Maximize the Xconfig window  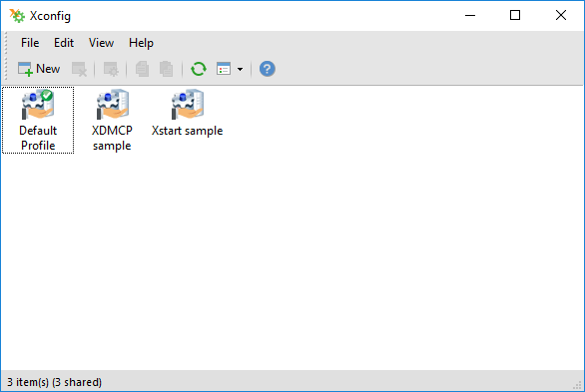tap(515, 15)
